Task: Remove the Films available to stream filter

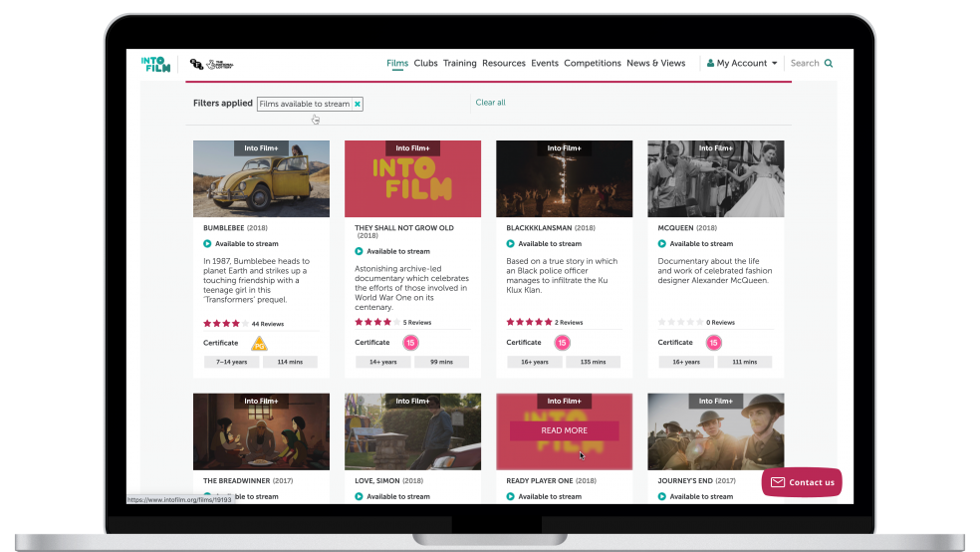Action: coord(358,105)
